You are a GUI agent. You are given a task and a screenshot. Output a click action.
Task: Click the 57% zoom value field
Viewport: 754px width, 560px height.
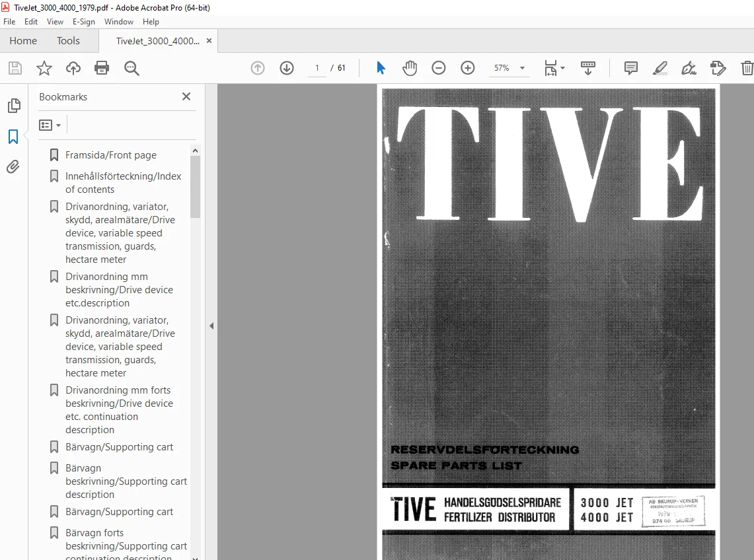(x=502, y=68)
